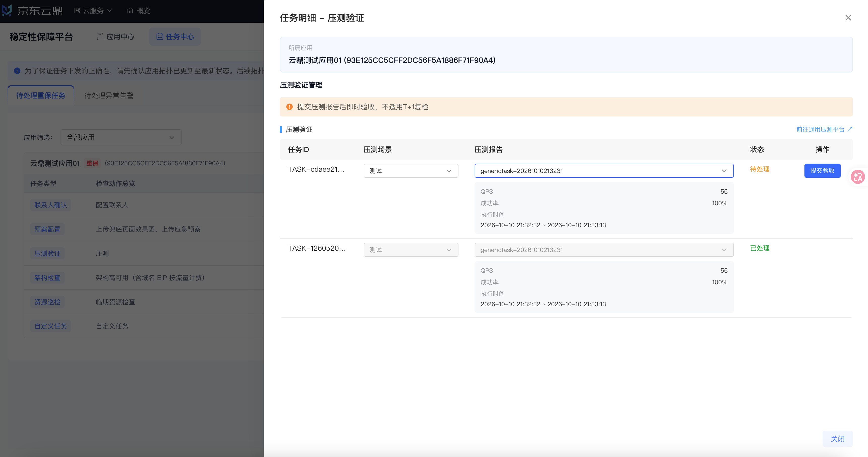Expand the generictask-20261010213231 report dropdown in first row

604,171
